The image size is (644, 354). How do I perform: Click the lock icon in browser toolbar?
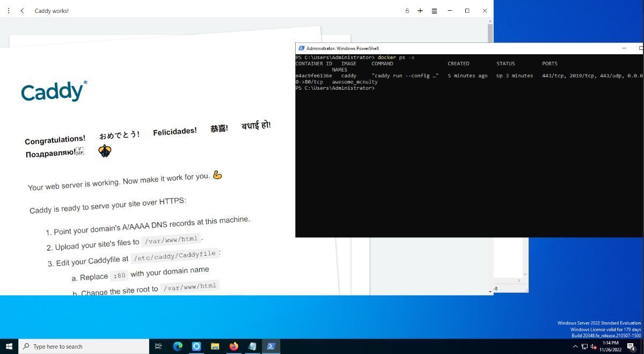coord(407,11)
